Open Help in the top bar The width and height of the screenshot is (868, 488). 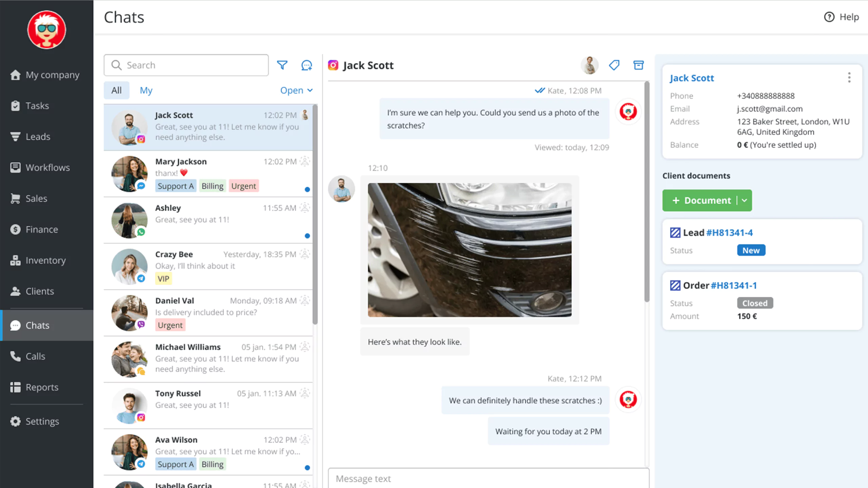click(x=842, y=17)
